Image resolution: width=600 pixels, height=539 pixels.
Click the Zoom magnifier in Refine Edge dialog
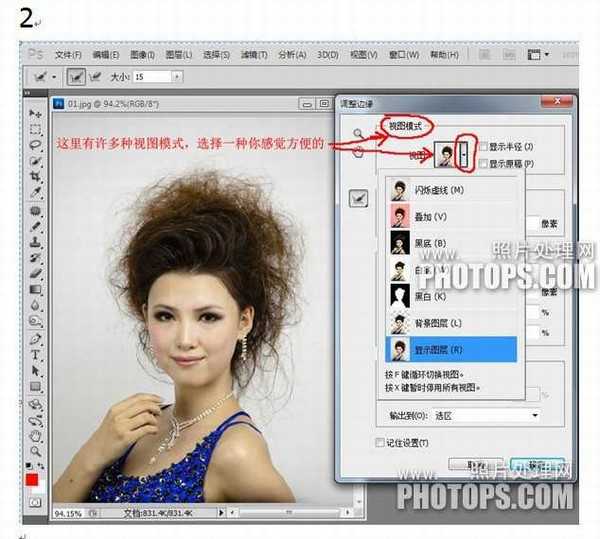pyautogui.click(x=358, y=133)
